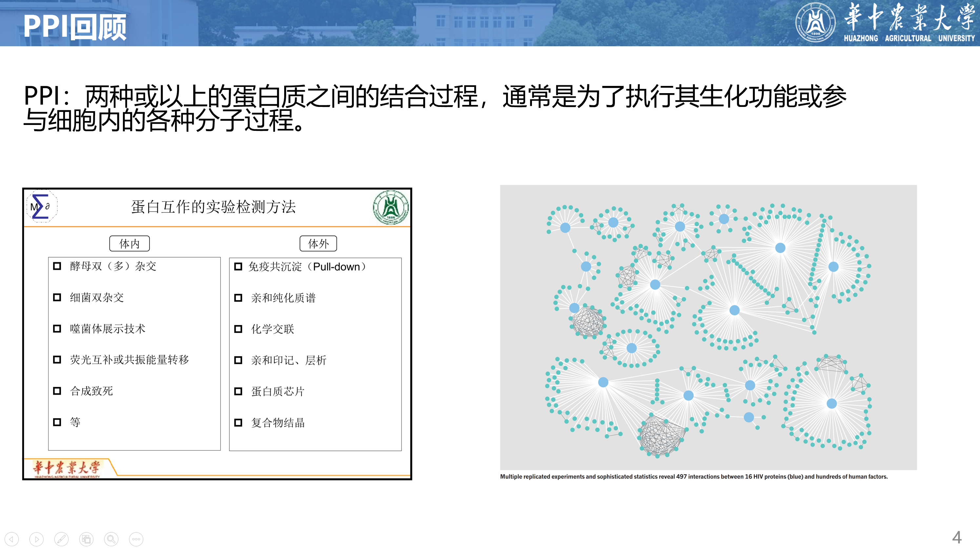Tick the 蛋白质芯片 checkbox
Image resolution: width=980 pixels, height=548 pixels.
(x=238, y=391)
